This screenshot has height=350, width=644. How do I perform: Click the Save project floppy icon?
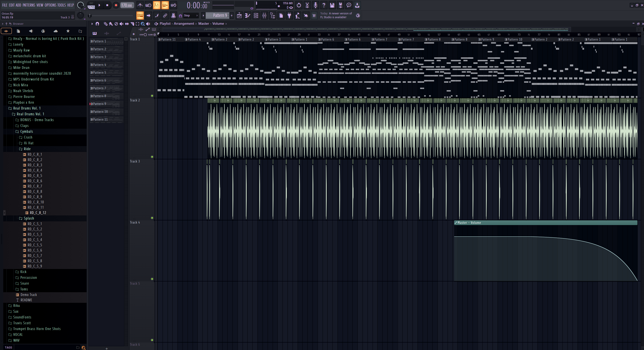[332, 5]
